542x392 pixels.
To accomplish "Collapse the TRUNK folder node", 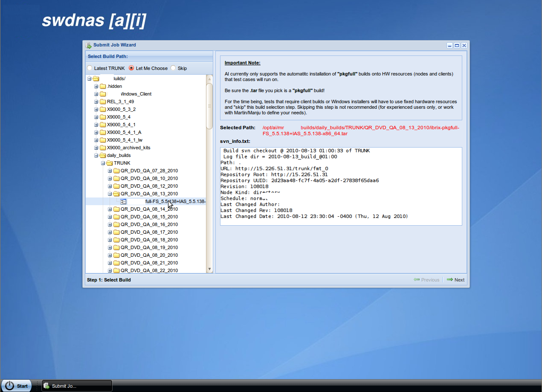I will coord(103,163).
